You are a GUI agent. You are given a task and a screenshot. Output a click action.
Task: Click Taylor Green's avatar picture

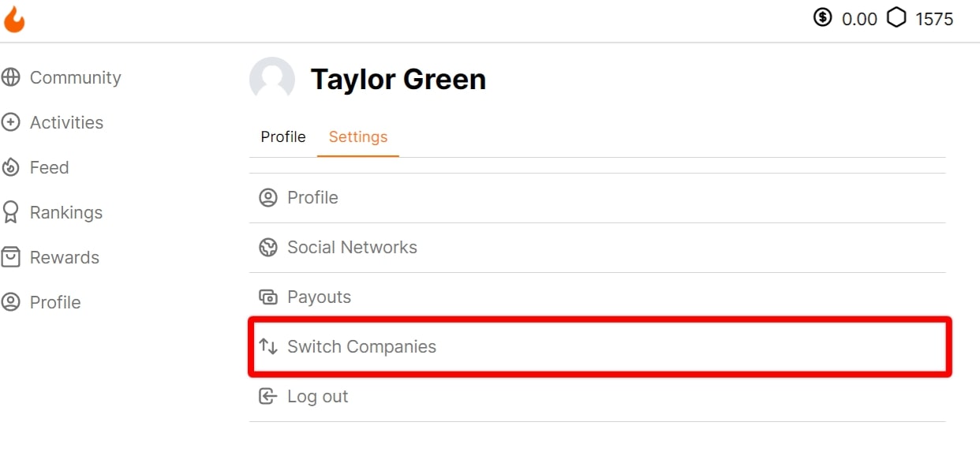(x=272, y=79)
